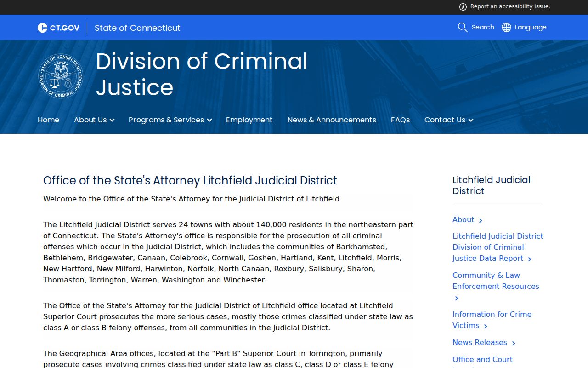Open the FAQs menu item
The height and width of the screenshot is (368, 588).
[400, 120]
